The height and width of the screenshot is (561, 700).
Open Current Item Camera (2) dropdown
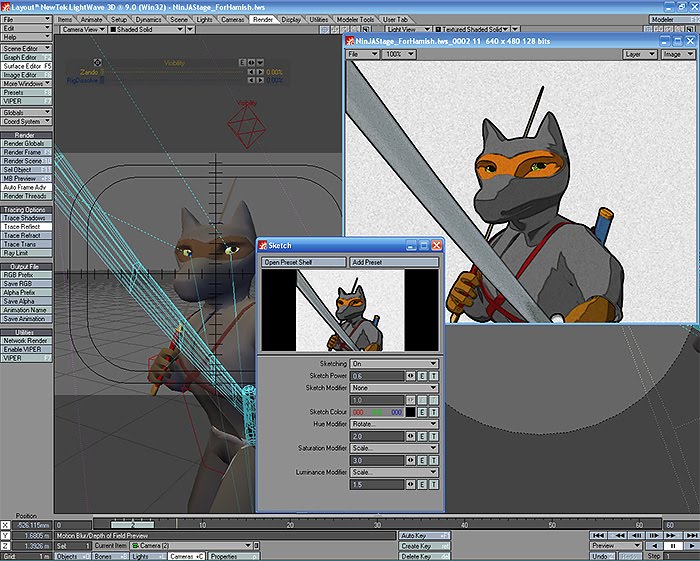click(x=192, y=546)
